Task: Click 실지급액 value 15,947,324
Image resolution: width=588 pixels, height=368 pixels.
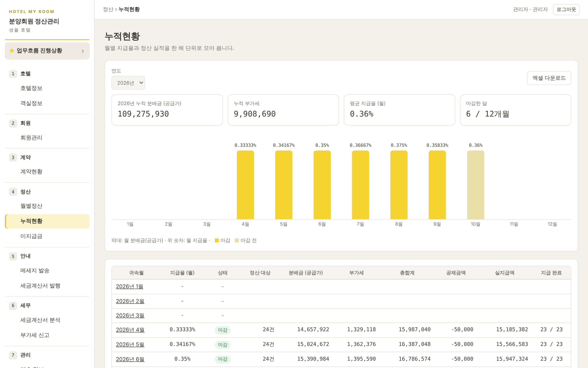Action: [512, 359]
